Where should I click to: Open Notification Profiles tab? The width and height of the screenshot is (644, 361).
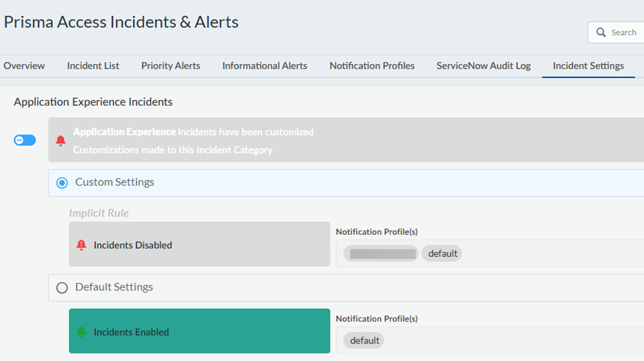point(372,66)
